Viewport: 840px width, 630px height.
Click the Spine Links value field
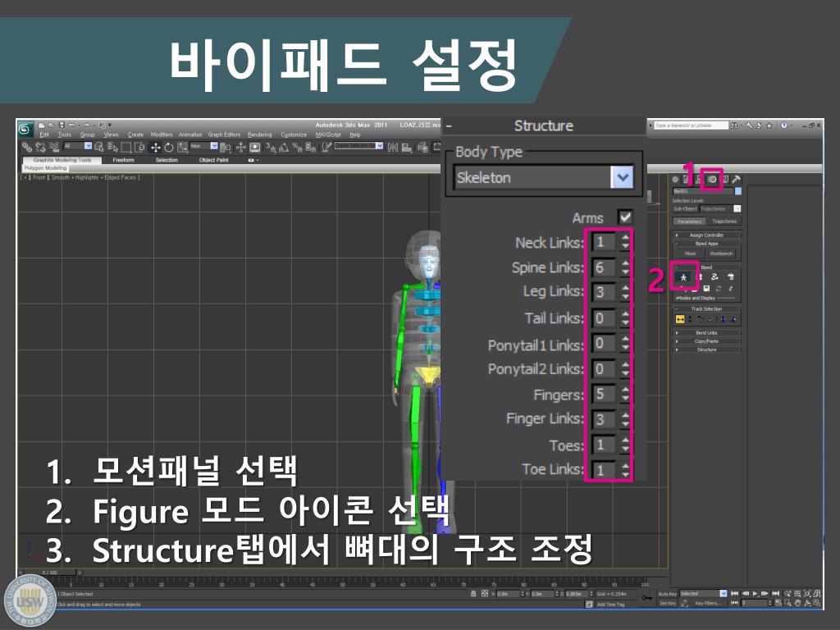(x=603, y=267)
